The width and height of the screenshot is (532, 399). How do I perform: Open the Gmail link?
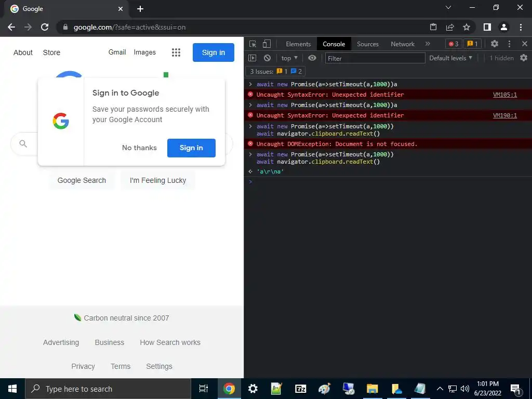coord(117,52)
